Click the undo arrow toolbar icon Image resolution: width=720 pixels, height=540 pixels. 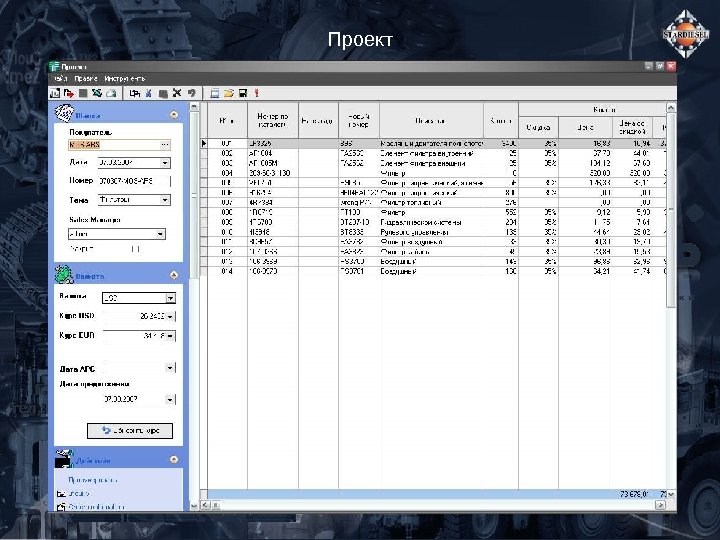191,93
